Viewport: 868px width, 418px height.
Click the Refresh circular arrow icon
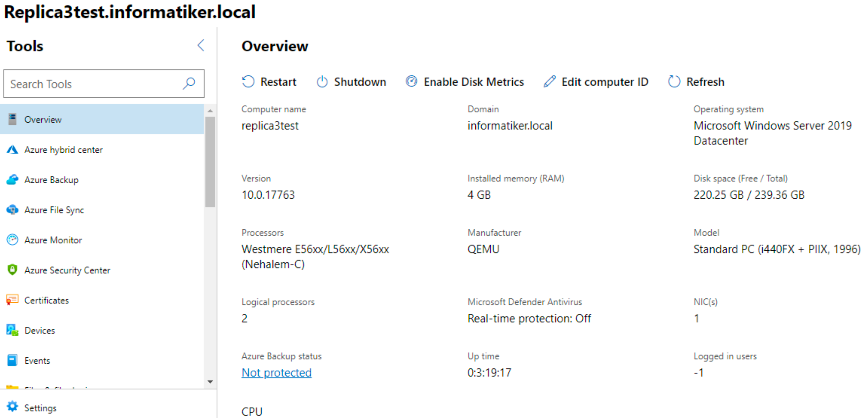point(674,82)
